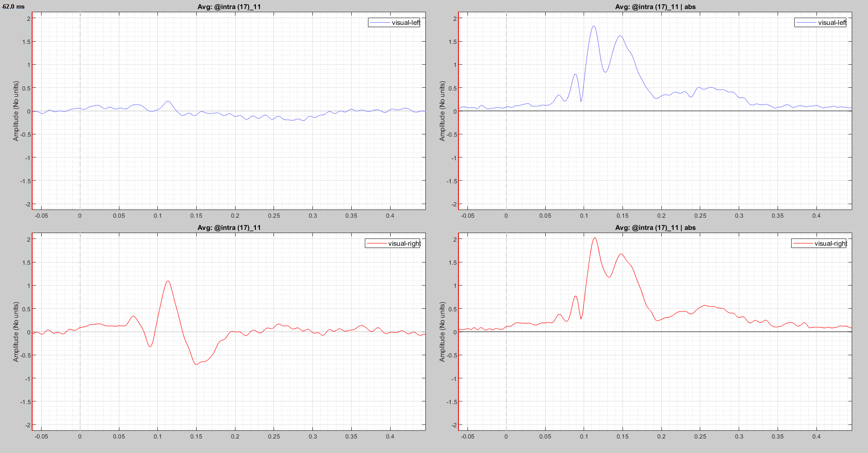The height and width of the screenshot is (453, 868).
Task: Select the visual-left legend in top-right abs plot
Action: tap(820, 23)
